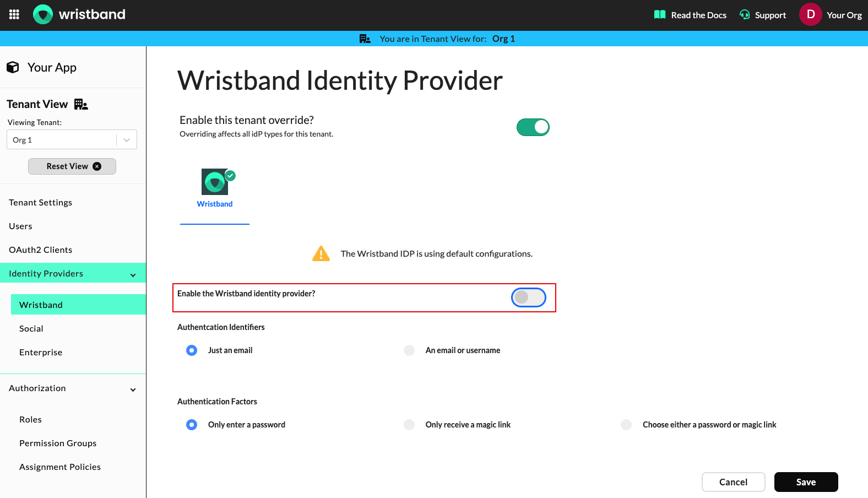Open Tenant Settings in sidebar

pos(40,203)
